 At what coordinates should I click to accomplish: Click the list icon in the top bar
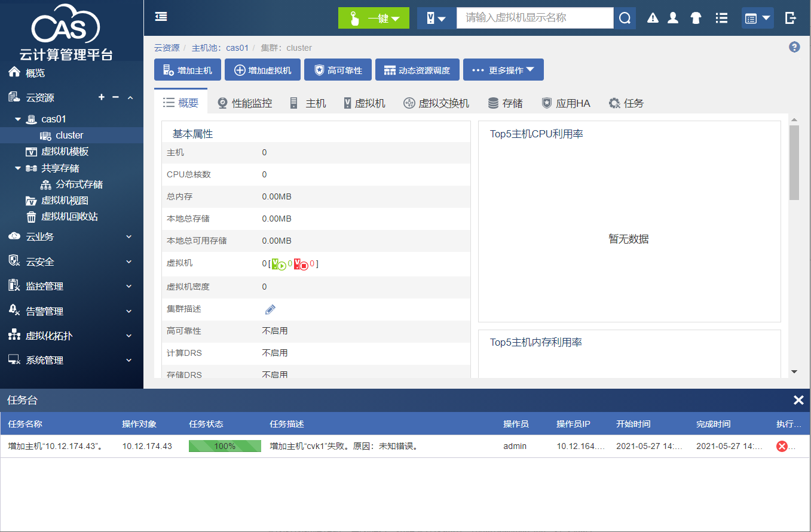(721, 18)
